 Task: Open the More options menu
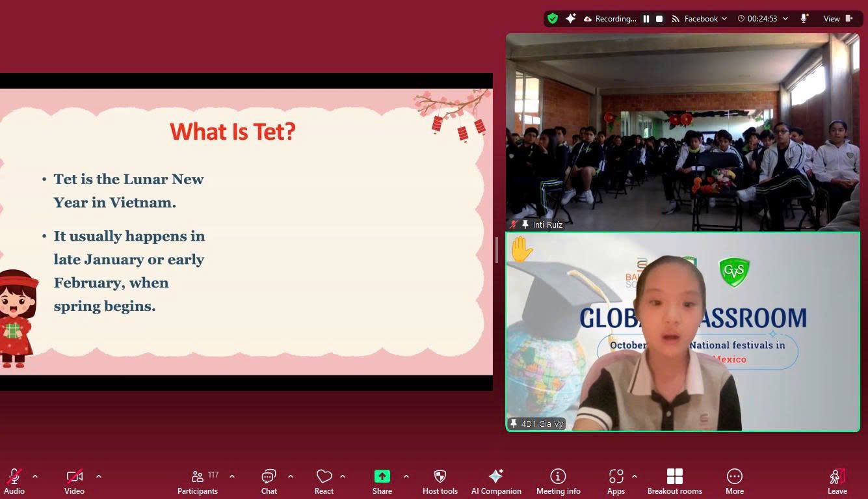pyautogui.click(x=734, y=481)
